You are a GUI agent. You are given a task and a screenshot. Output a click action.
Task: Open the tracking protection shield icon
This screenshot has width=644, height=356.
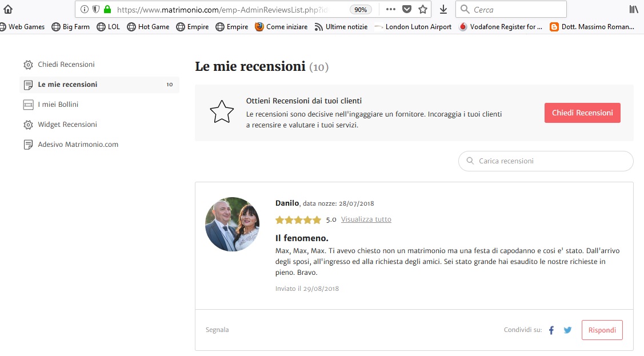(x=95, y=10)
